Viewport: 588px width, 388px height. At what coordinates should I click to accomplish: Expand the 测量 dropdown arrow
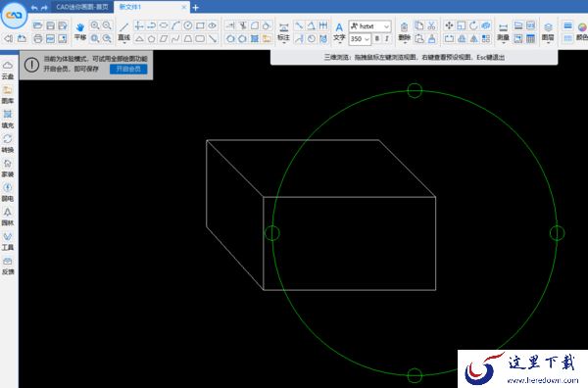tap(503, 43)
